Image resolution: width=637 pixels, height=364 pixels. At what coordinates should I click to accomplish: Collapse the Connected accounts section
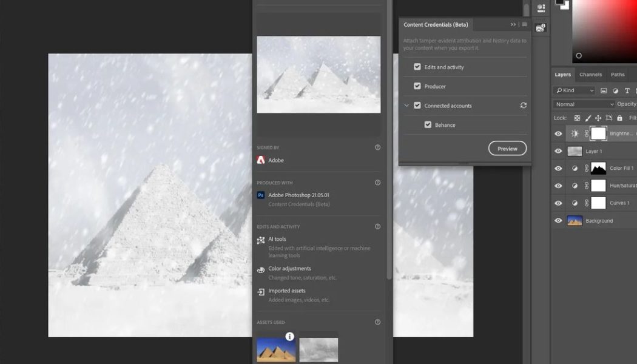[x=407, y=105]
